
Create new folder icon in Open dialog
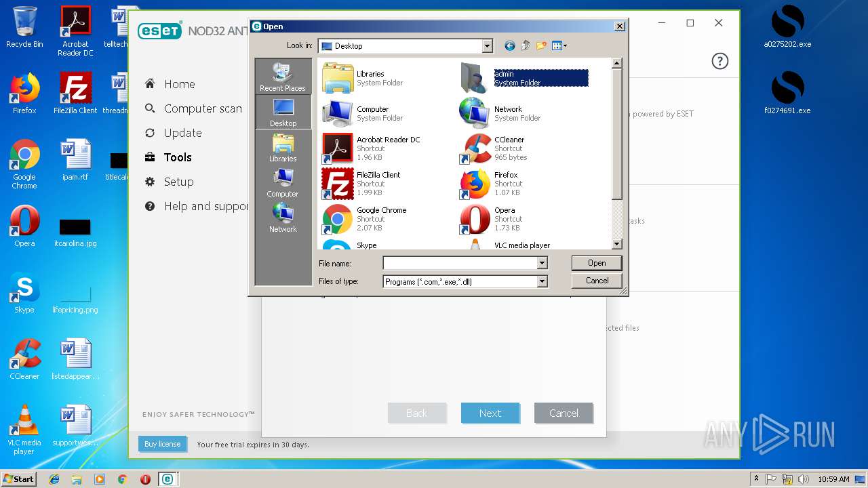pyautogui.click(x=541, y=46)
